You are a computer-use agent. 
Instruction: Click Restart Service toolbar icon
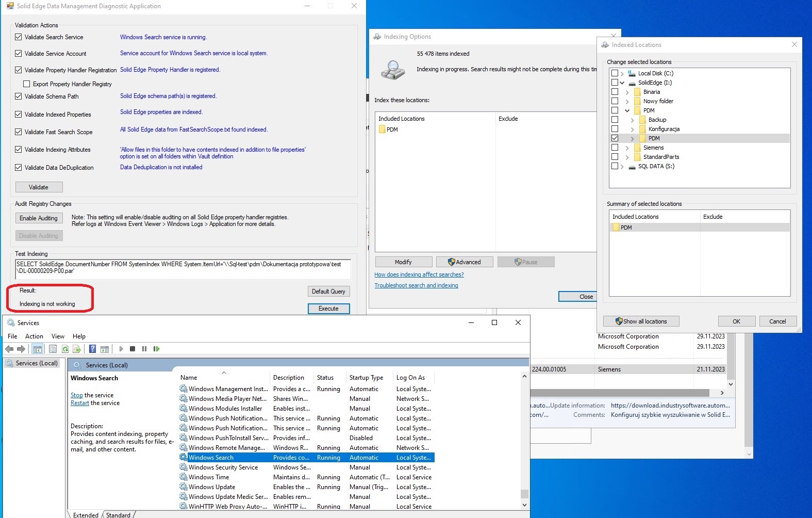tap(156, 349)
